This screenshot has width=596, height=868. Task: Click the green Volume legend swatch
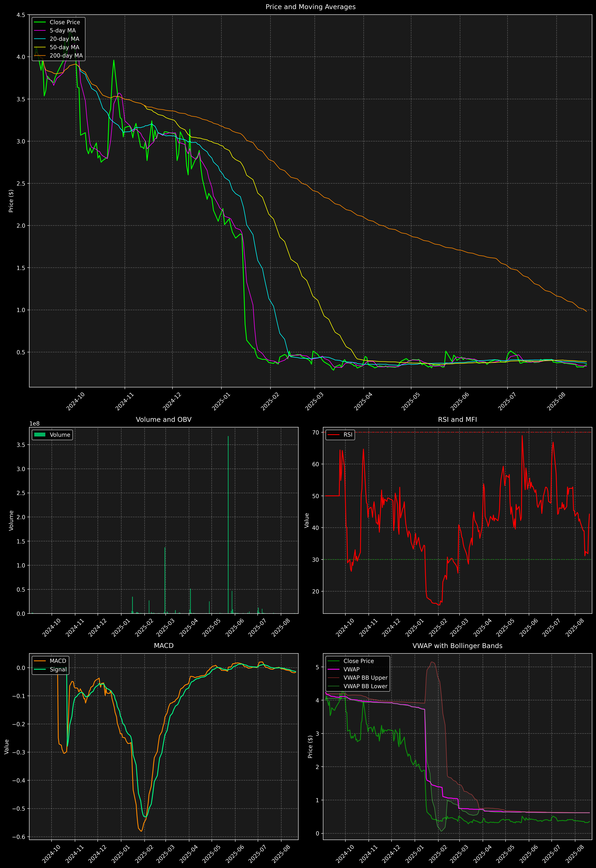pos(40,435)
